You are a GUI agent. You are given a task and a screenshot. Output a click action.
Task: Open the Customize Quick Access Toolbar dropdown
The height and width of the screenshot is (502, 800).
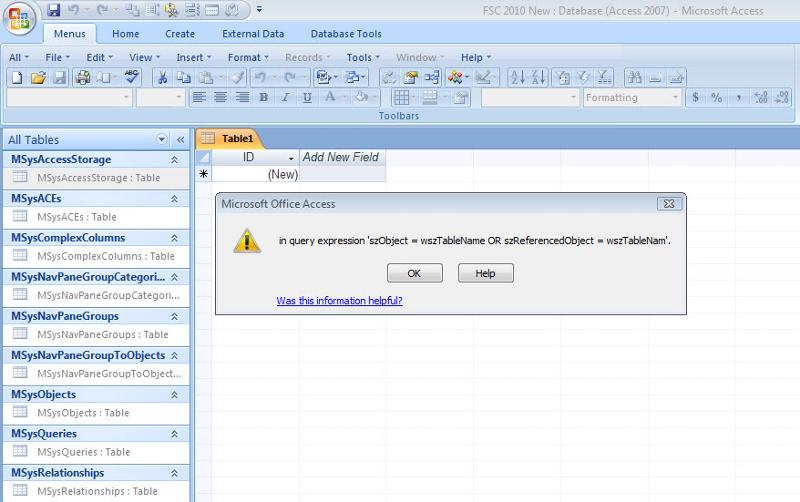click(259, 10)
